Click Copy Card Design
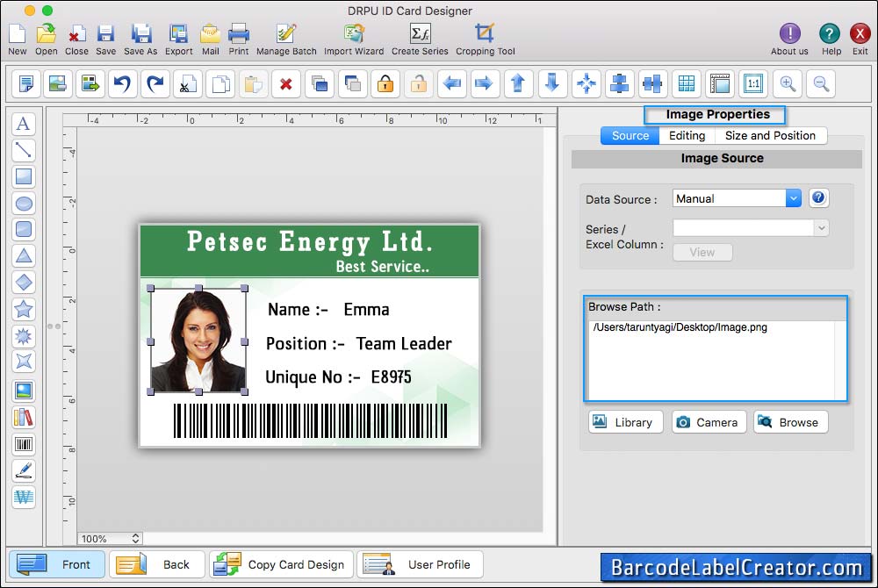This screenshot has height=588, width=878. (x=281, y=564)
